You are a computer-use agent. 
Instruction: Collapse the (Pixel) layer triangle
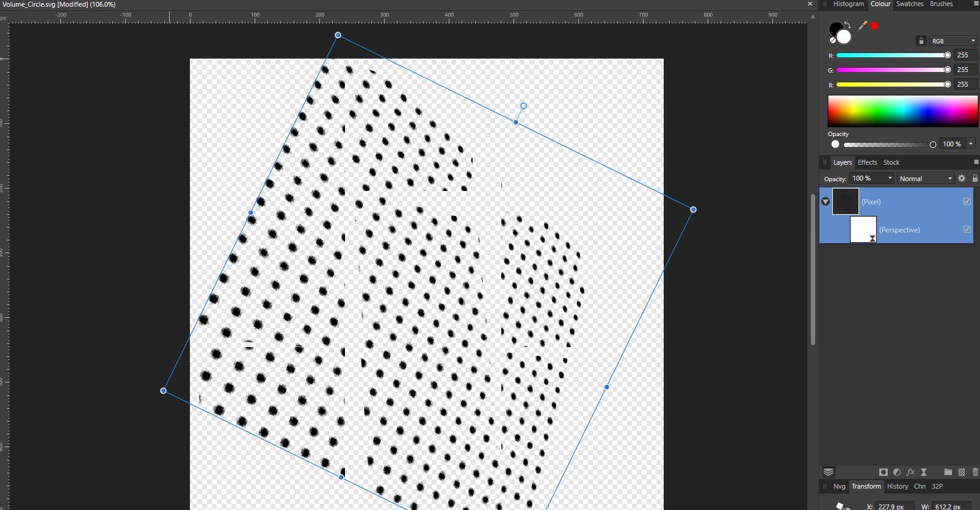point(826,201)
